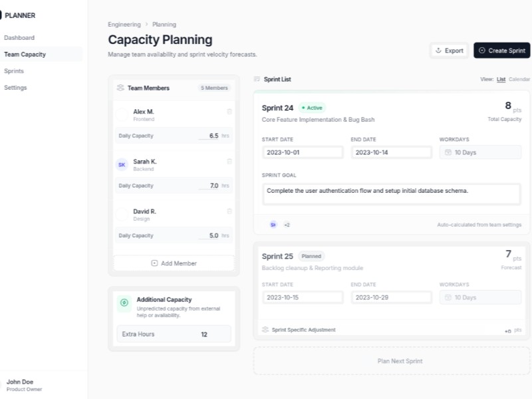The width and height of the screenshot is (532, 399).
Task: Click the Team Members group icon
Action: pyautogui.click(x=120, y=88)
